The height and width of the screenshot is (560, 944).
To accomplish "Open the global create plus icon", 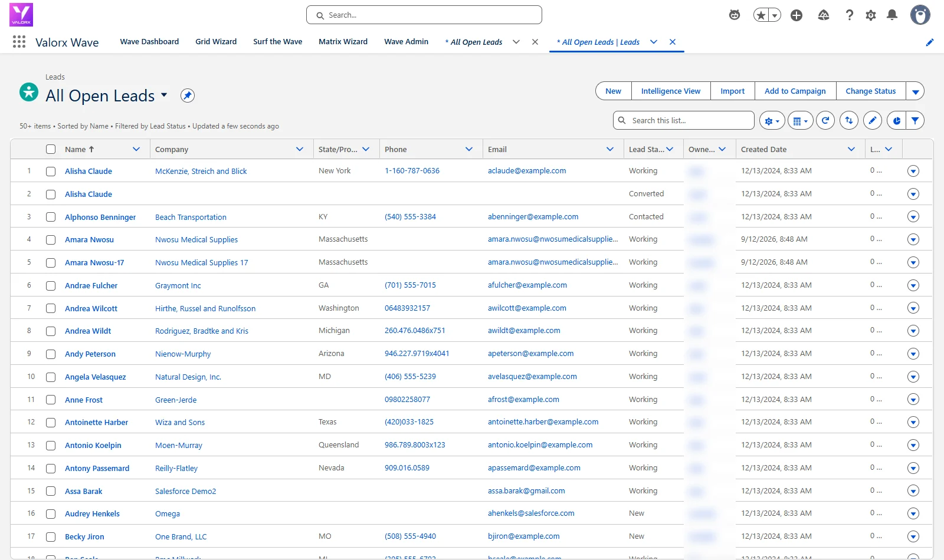I will point(796,15).
